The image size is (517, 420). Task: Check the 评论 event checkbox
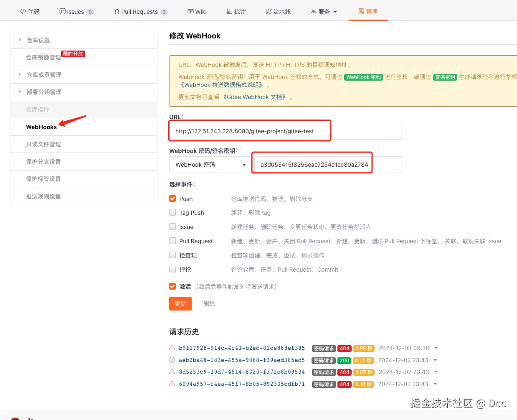172,269
